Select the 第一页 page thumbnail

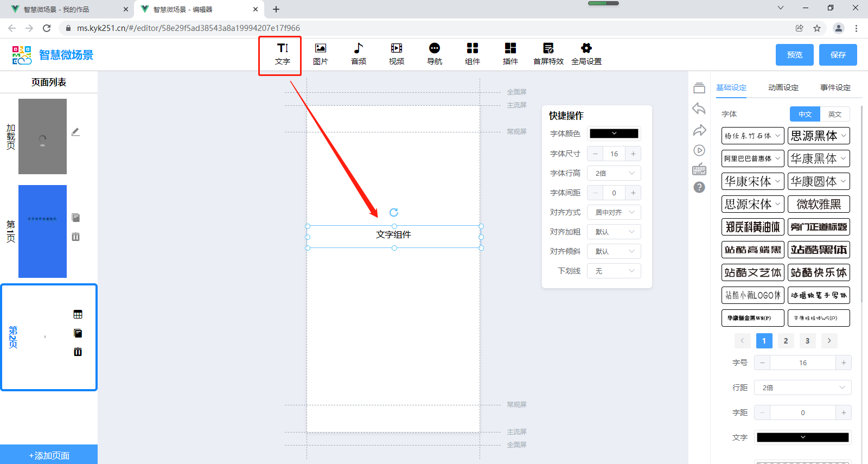pyautogui.click(x=42, y=231)
